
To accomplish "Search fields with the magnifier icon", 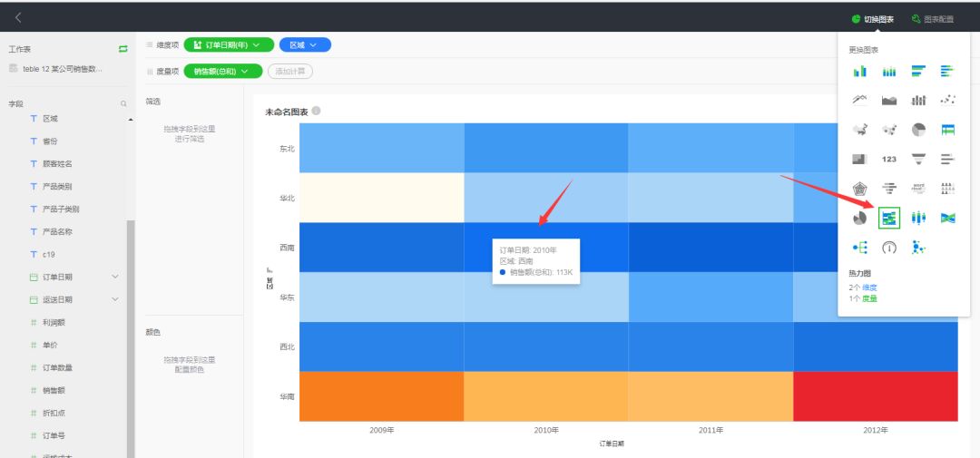I will click(123, 103).
